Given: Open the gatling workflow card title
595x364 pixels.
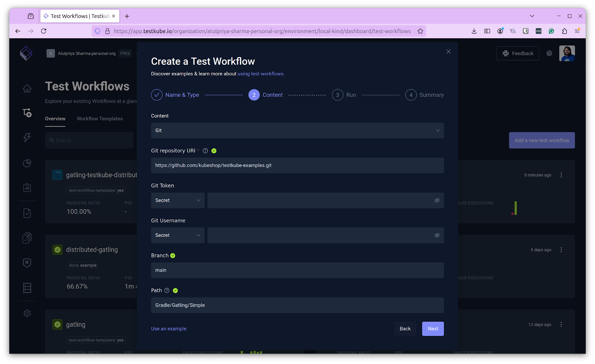Looking at the screenshot, I should tap(75, 325).
